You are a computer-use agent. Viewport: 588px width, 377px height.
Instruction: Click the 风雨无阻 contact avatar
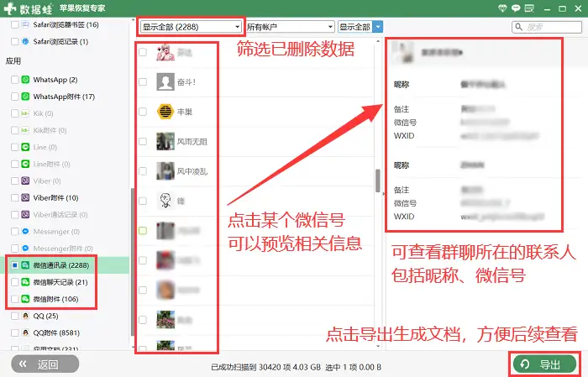[165, 141]
